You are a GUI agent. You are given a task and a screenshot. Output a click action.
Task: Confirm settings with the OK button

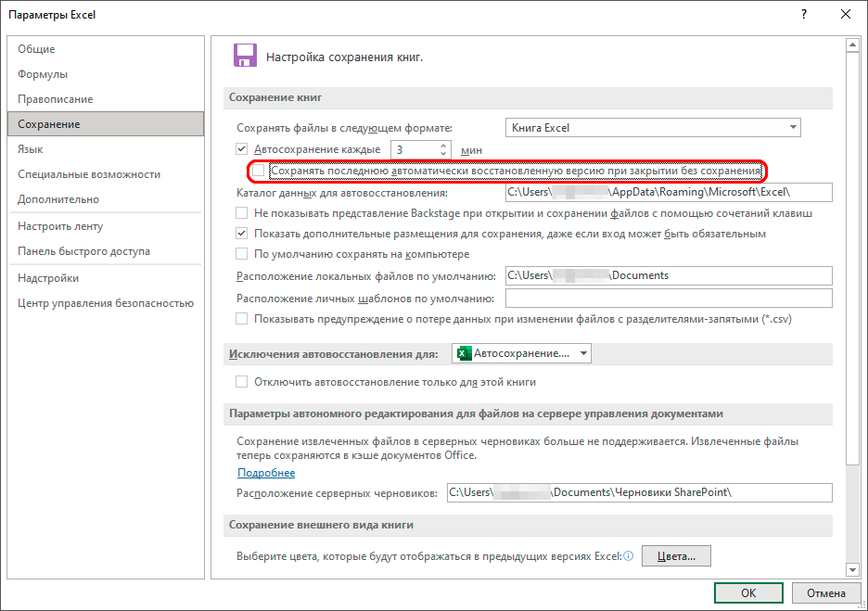[748, 592]
